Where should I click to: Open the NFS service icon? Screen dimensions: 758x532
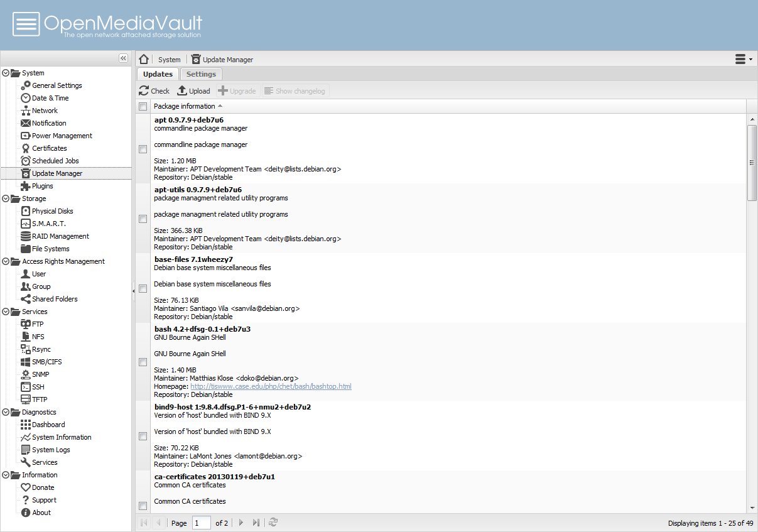click(x=26, y=337)
